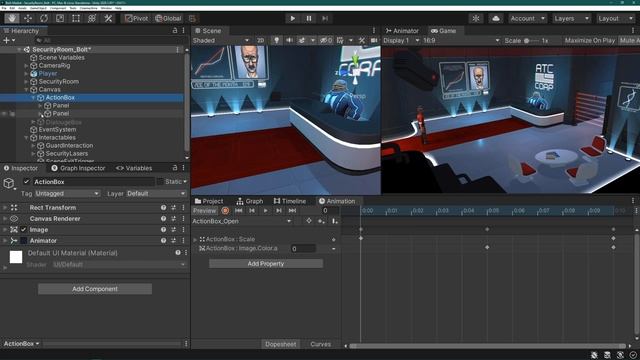The height and width of the screenshot is (360, 640).
Task: Open cloud services icon
Action: [x=496, y=18]
